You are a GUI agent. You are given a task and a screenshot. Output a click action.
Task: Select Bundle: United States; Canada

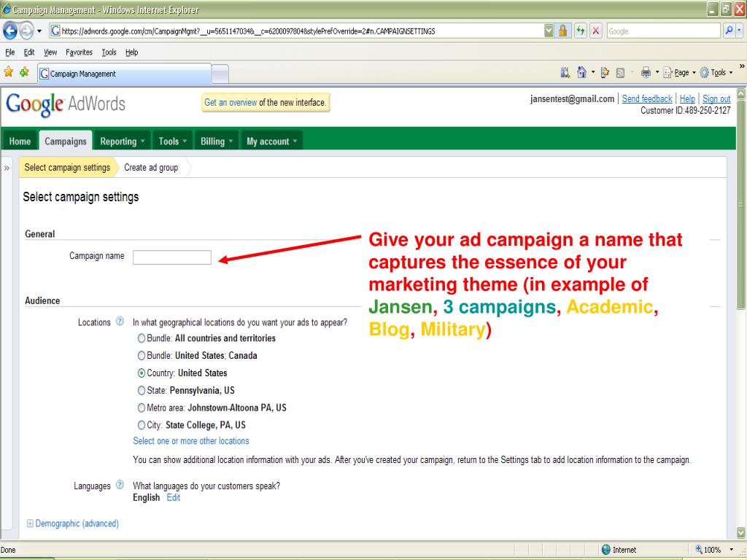click(141, 355)
